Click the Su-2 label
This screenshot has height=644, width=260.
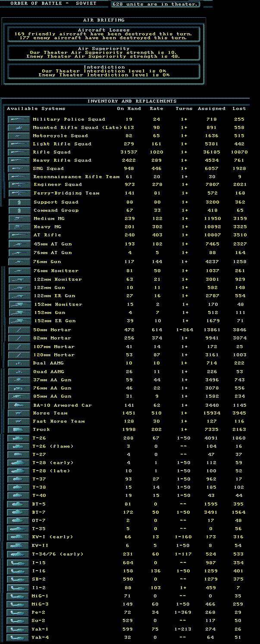(x=39, y=621)
